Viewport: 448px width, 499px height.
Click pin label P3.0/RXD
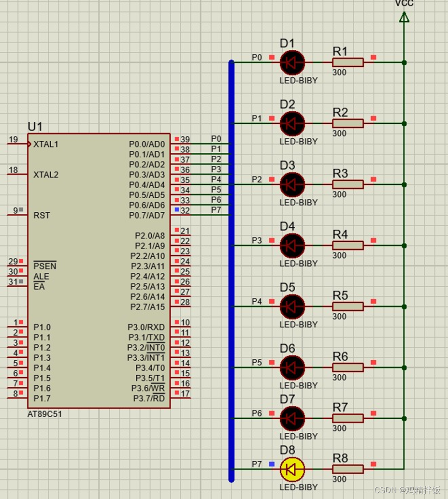pos(146,327)
